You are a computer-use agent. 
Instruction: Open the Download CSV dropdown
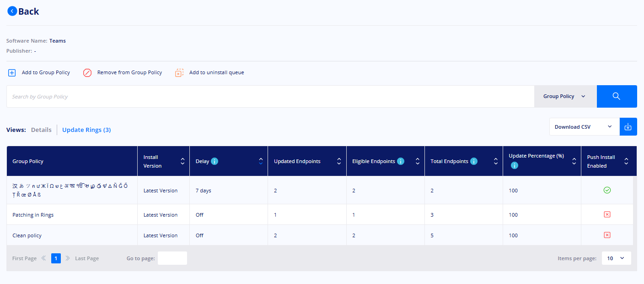click(x=584, y=127)
